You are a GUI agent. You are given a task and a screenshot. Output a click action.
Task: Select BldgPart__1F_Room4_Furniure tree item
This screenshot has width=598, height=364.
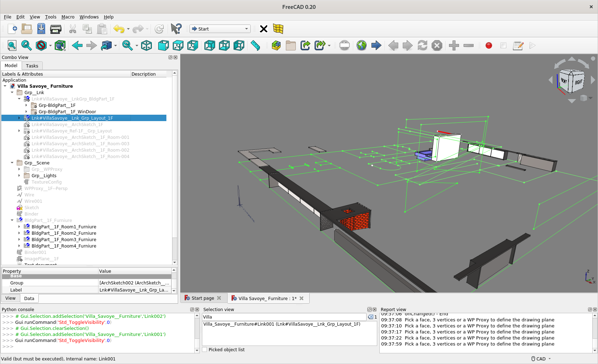[64, 246]
